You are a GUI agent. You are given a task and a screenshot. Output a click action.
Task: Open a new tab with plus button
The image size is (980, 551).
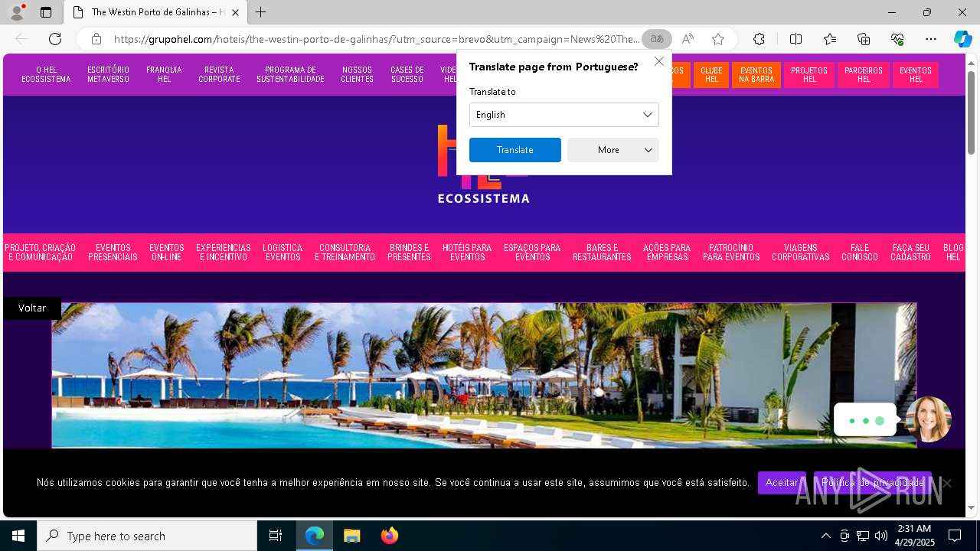click(x=261, y=12)
